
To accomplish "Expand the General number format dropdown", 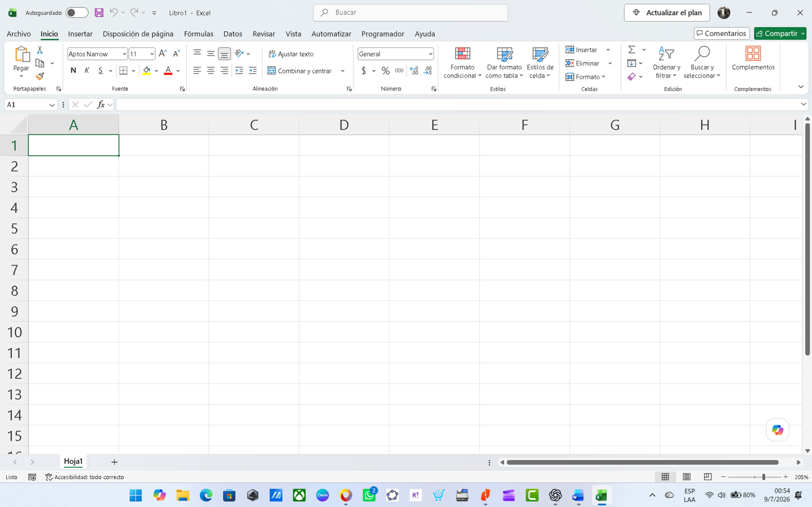I will click(430, 54).
